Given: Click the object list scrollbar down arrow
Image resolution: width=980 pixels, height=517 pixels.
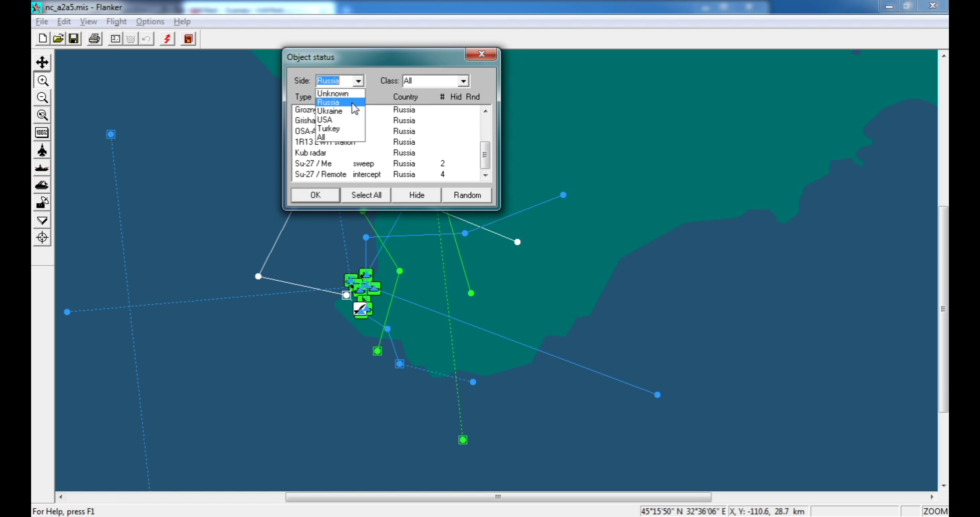Looking at the screenshot, I should 485,175.
